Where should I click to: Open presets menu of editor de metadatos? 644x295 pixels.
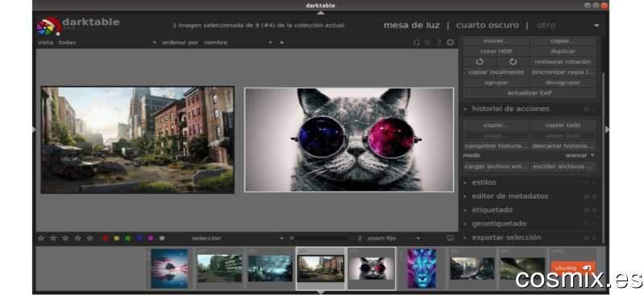594,196
